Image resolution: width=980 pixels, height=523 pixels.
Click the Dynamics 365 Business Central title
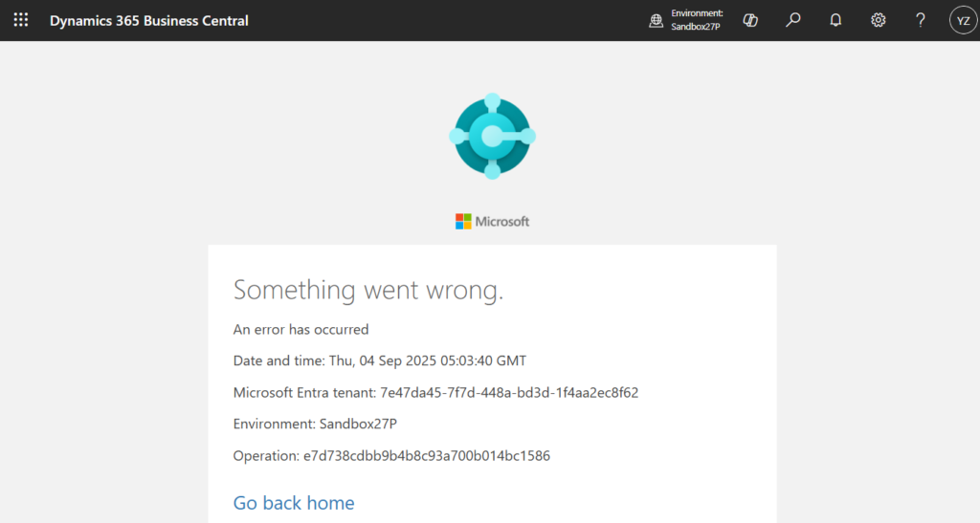(x=149, y=20)
